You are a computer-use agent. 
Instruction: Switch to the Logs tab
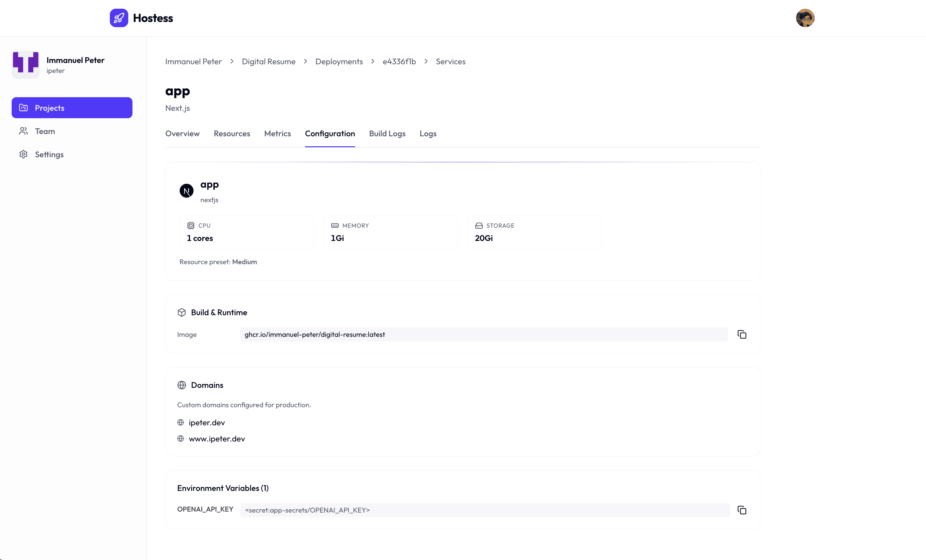point(428,134)
